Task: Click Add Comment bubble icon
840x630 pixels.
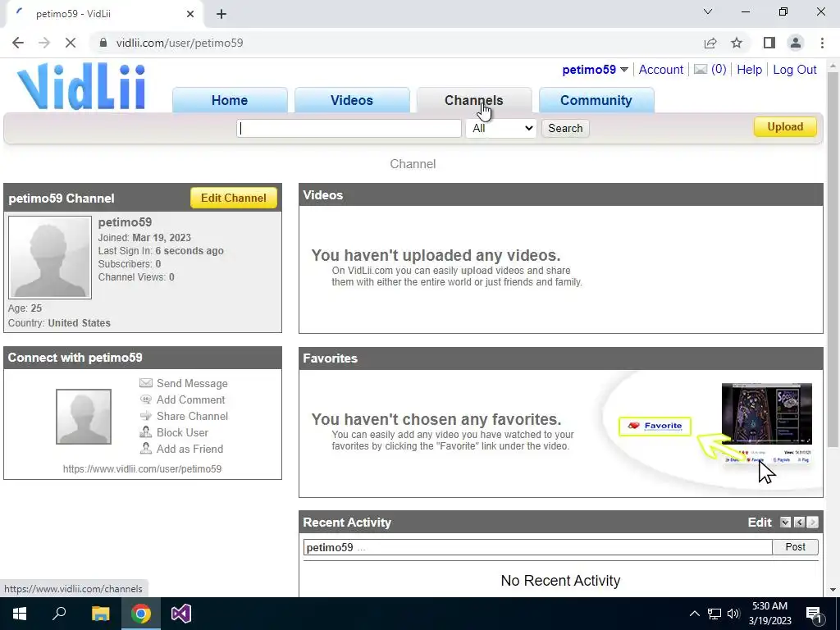Action: [146, 399]
